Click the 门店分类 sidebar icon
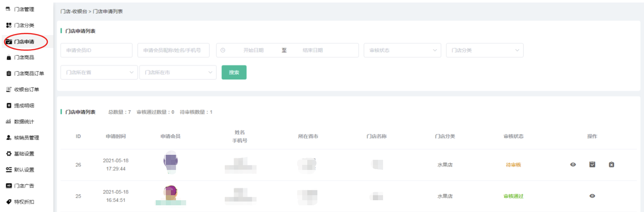The width and height of the screenshot is (644, 212). pyautogui.click(x=8, y=25)
